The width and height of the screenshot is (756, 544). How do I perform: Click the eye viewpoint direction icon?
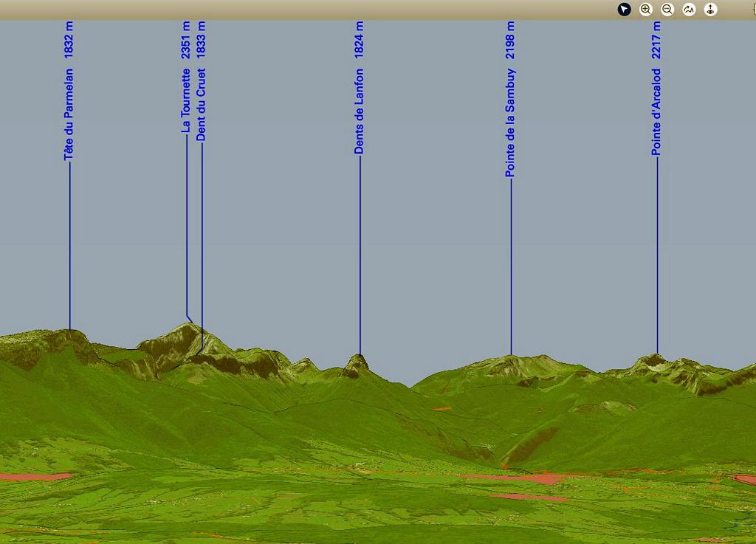click(710, 10)
